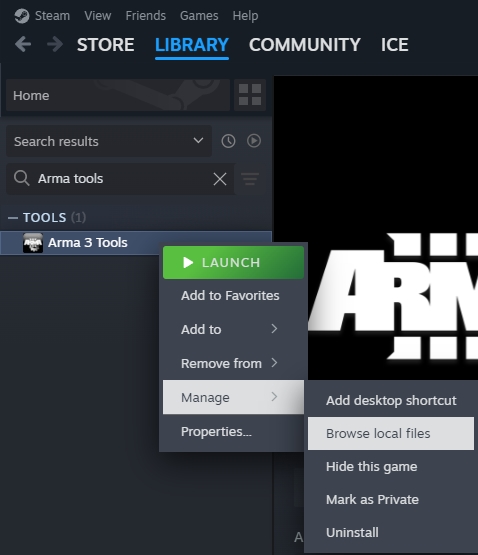The image size is (478, 555).
Task: Choose Mark as Private
Action: [391, 499]
